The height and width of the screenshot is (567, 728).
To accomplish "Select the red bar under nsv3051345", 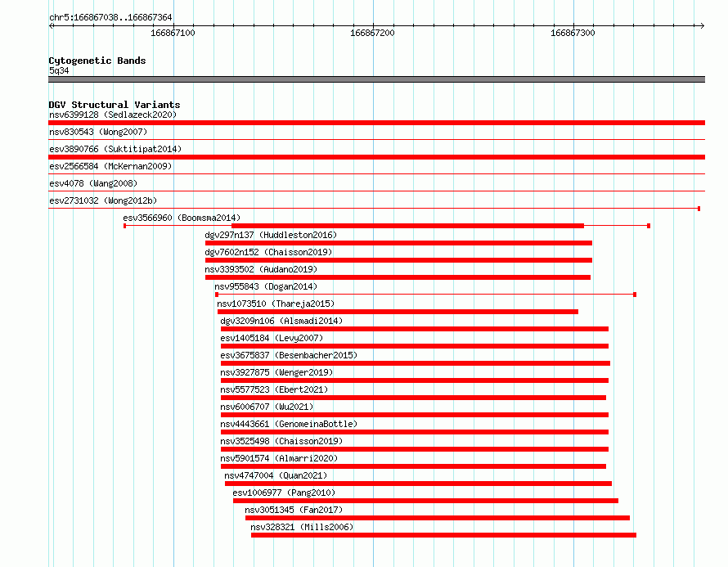I will [x=438, y=518].
